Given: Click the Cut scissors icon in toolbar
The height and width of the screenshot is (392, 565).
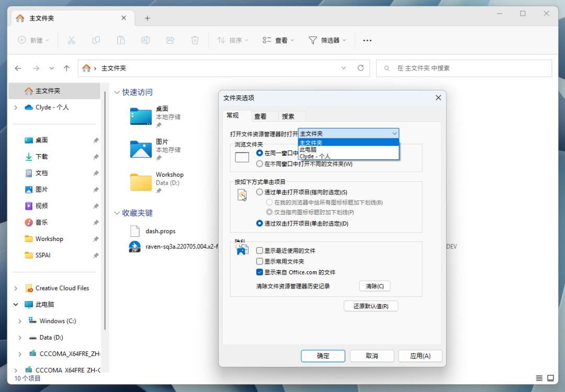Looking at the screenshot, I should click(x=71, y=40).
